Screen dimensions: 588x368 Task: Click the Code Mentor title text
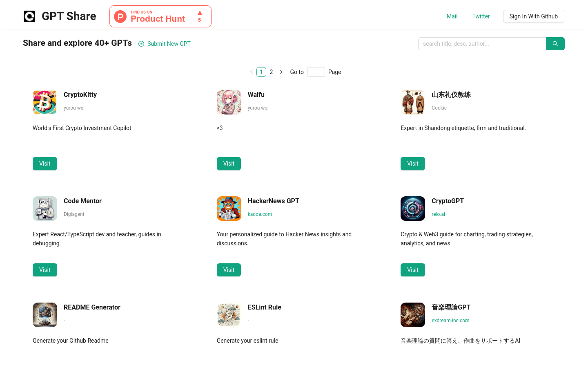pos(82,201)
